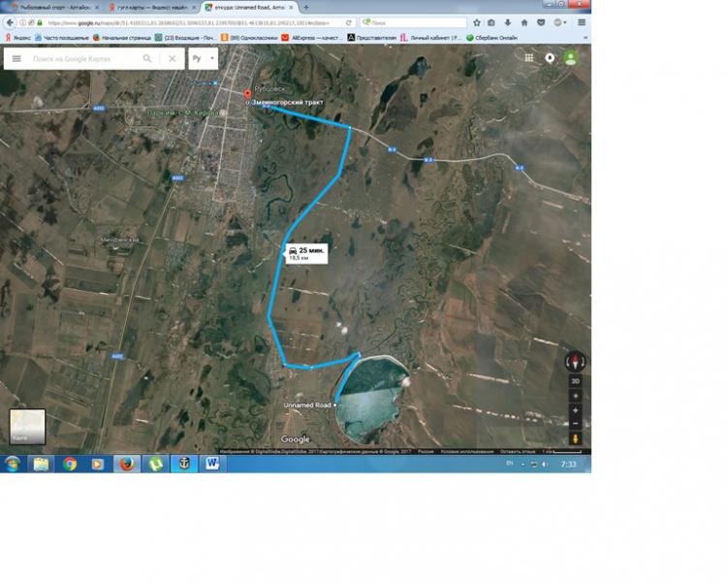Click the Россия footer link
The width and height of the screenshot is (728, 582).
click(426, 451)
